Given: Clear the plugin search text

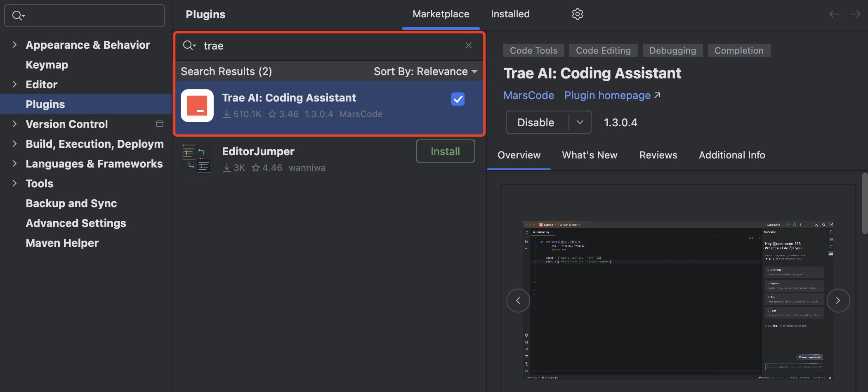Looking at the screenshot, I should (468, 45).
